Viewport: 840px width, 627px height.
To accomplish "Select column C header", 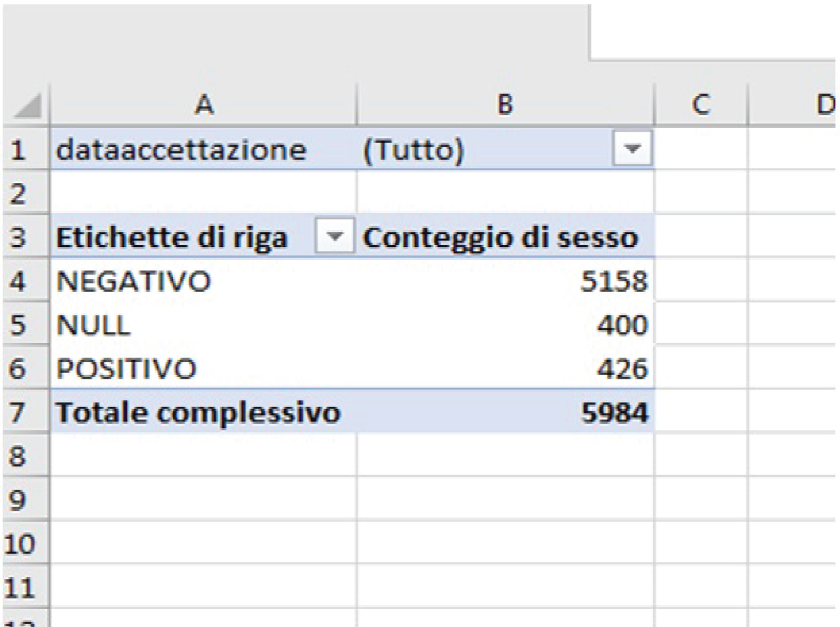I will pos(701,105).
